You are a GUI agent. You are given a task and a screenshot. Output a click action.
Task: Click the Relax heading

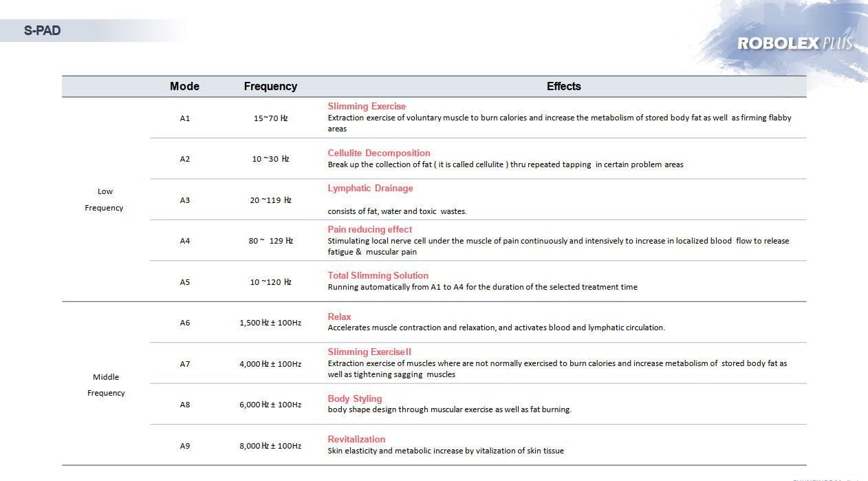[x=339, y=317]
